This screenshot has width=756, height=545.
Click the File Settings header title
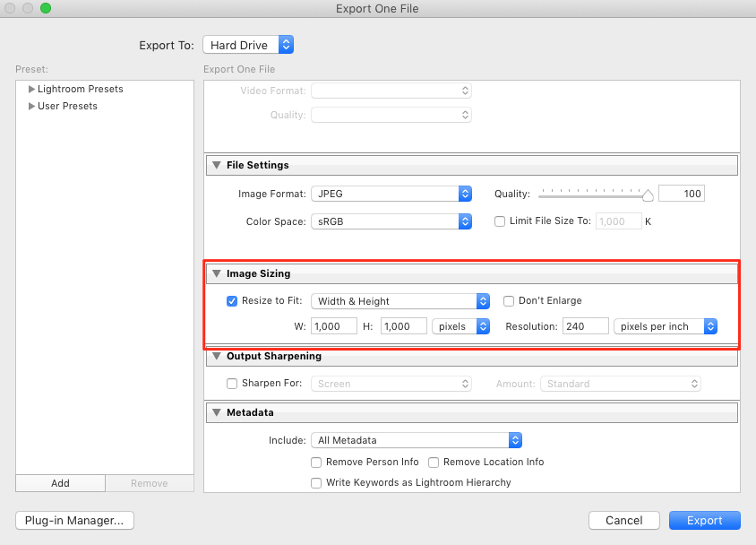258,165
